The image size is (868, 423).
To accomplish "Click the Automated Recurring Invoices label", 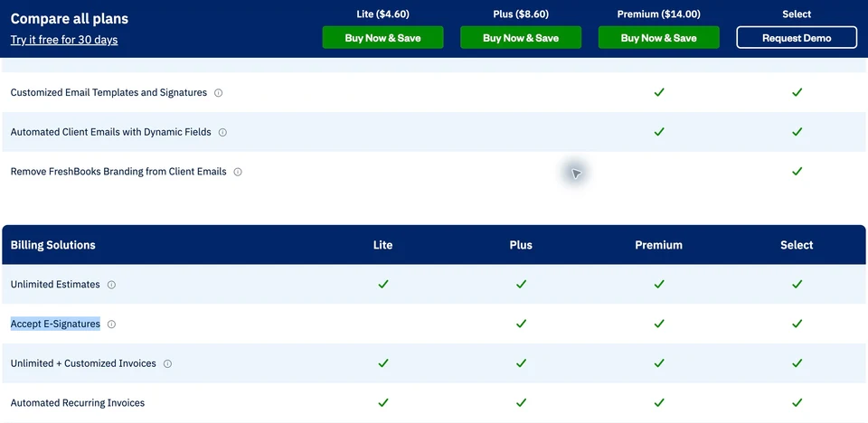I will (x=78, y=403).
